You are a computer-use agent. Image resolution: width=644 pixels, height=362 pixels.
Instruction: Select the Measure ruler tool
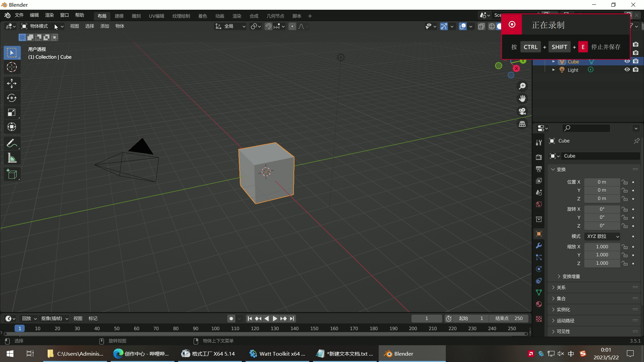pos(12,158)
